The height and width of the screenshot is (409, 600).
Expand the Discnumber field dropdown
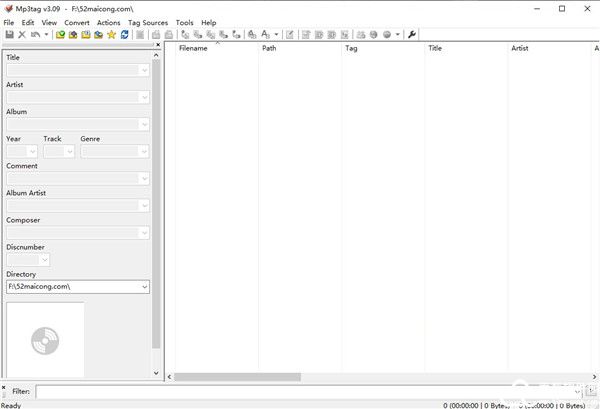point(44,260)
